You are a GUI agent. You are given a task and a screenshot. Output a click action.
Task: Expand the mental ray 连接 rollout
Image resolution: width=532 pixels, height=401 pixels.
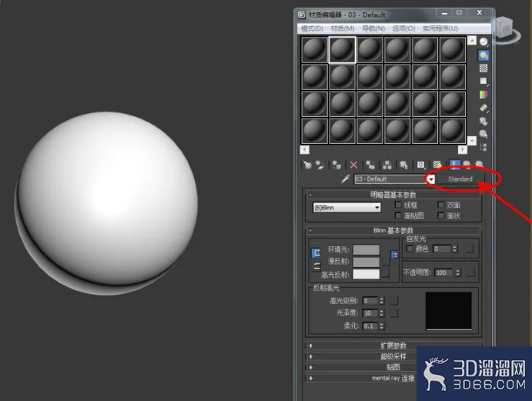click(x=393, y=378)
